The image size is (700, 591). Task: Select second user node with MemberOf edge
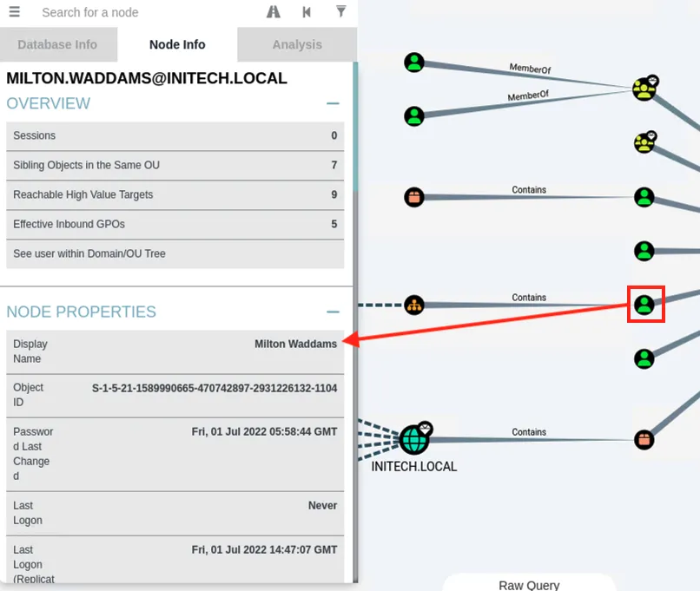(x=414, y=116)
